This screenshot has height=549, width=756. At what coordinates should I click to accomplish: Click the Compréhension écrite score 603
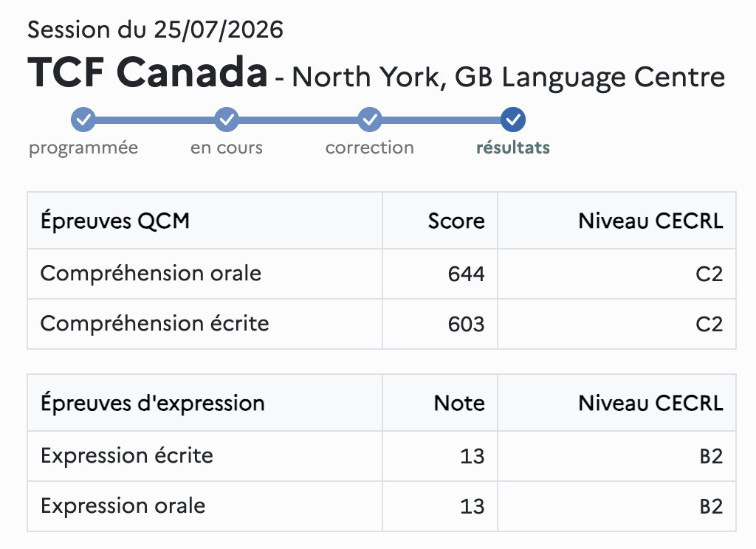pyautogui.click(x=466, y=324)
